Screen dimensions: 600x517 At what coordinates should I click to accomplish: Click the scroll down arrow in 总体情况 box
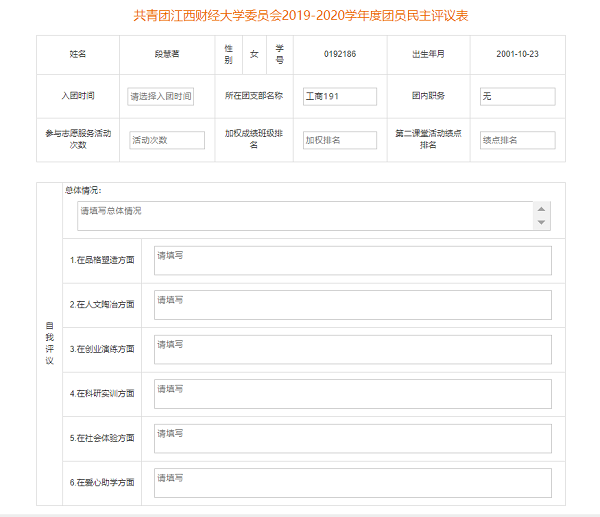[x=541, y=222]
